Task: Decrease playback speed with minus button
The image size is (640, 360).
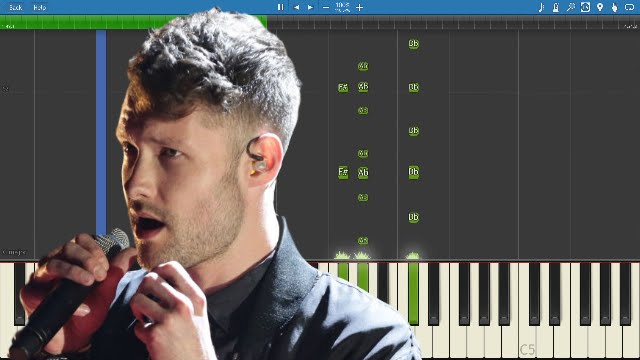Action: point(326,7)
